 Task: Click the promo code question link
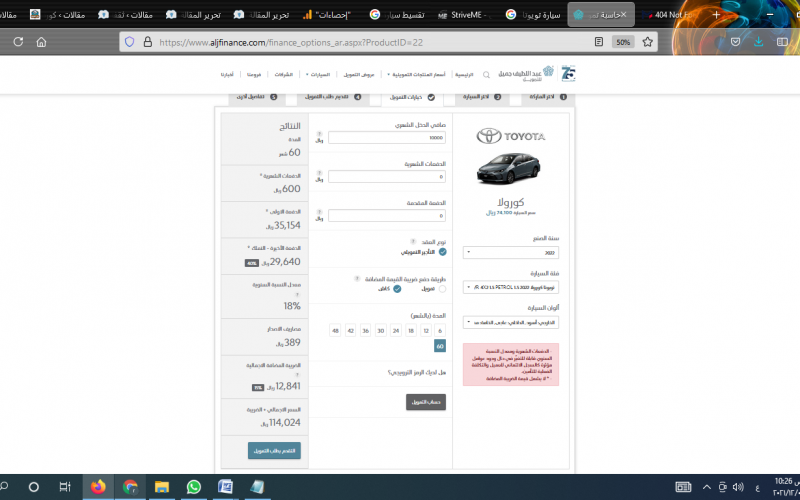click(417, 372)
